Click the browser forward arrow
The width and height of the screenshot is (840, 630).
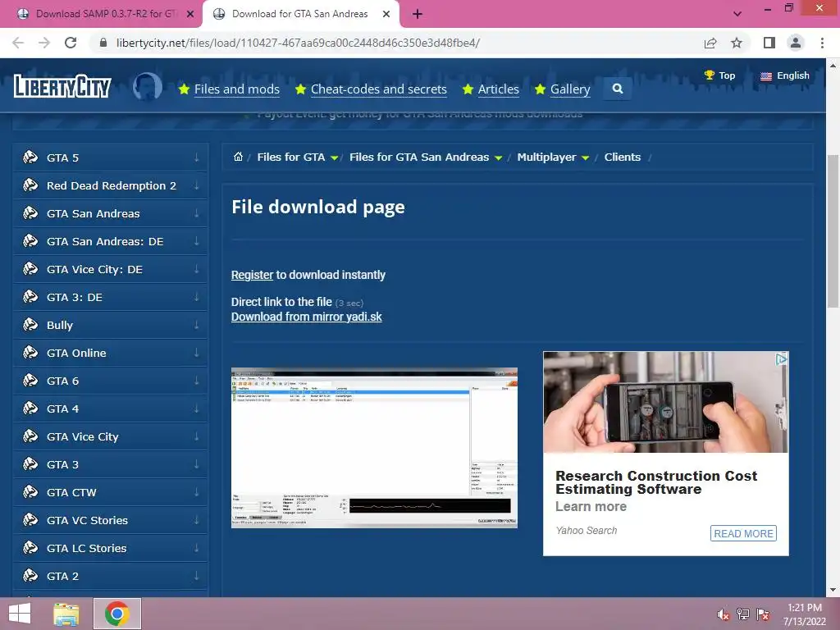pos(44,43)
